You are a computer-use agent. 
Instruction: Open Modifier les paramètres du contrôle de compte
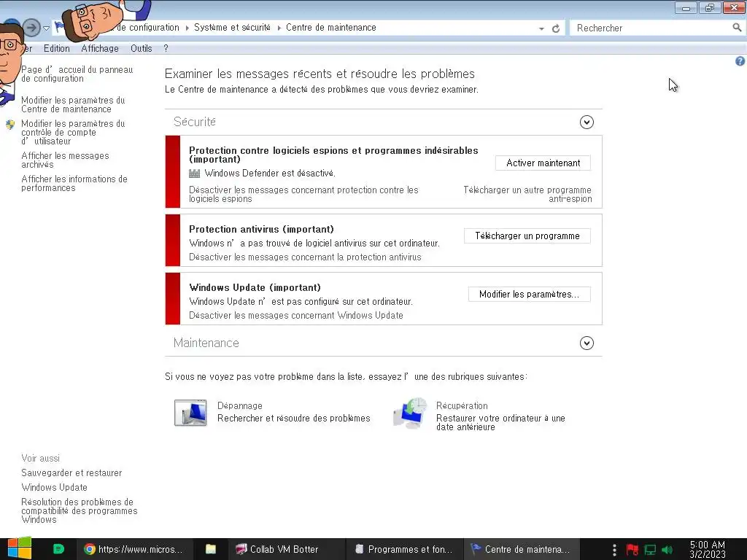pos(73,133)
